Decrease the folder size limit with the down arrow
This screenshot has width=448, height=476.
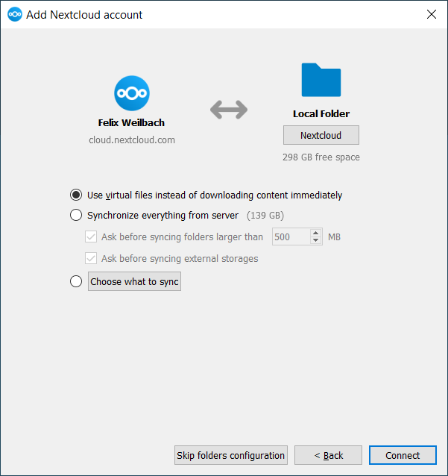pyautogui.click(x=316, y=241)
